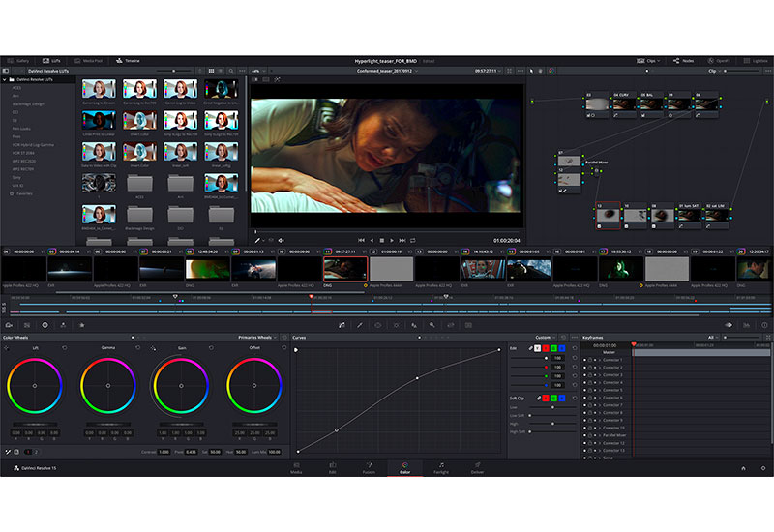Reset the Gain color wheel
Viewport: 774px width, 532px height.
(x=211, y=348)
